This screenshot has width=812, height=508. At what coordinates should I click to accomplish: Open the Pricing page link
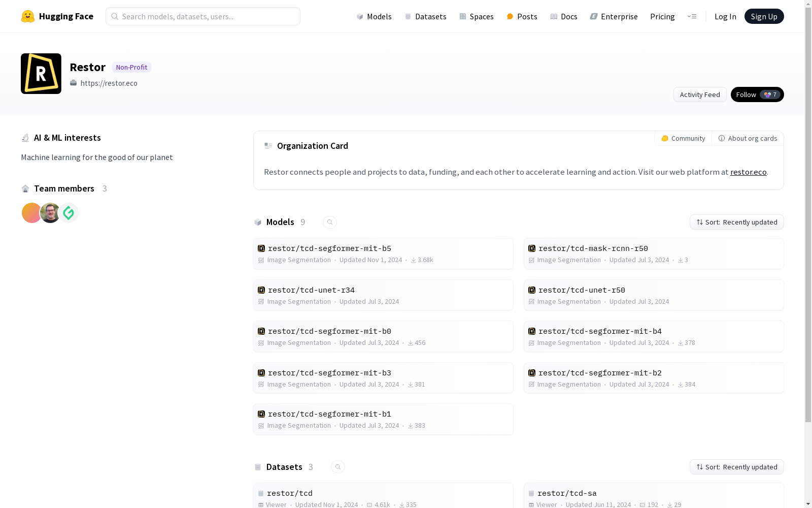(x=662, y=16)
